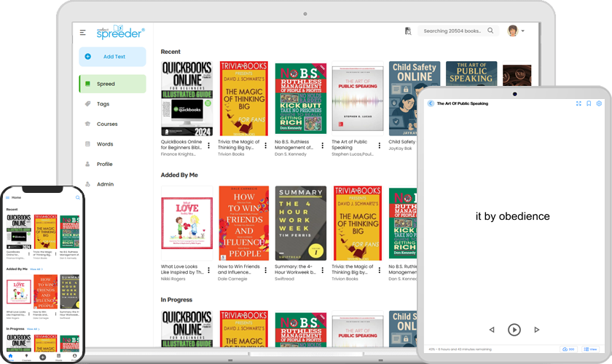The image size is (612, 364).
Task: Click 'Dale Carnegie' author text
Action: [232, 279]
